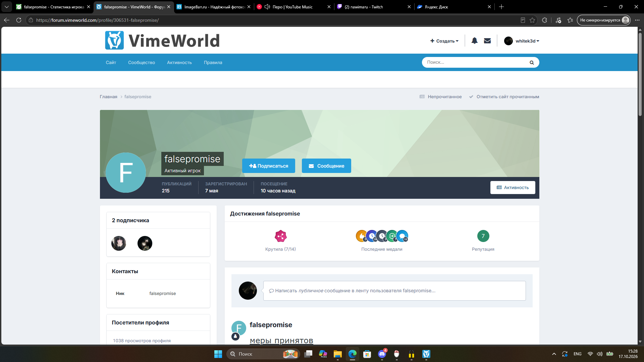Screen dimensions: 644x362
Task: Open second subscriber avatar thumbnail
Action: tap(145, 243)
